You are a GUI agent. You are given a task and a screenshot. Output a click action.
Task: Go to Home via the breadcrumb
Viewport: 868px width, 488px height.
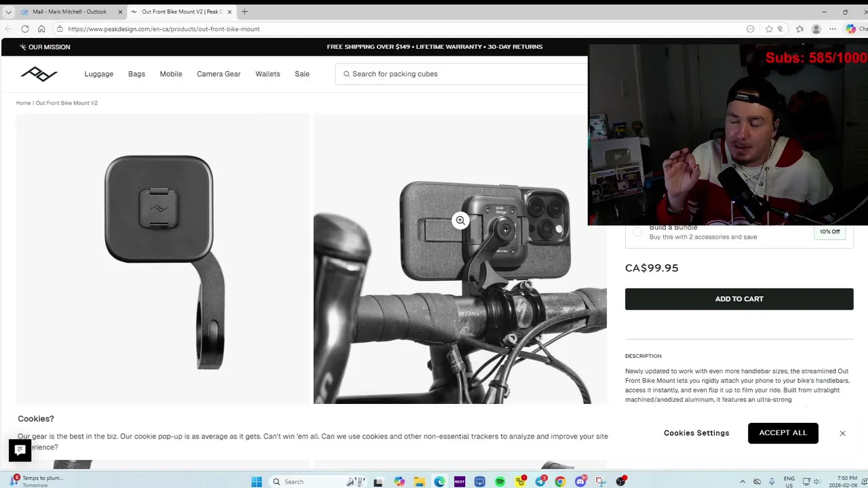[x=23, y=103]
